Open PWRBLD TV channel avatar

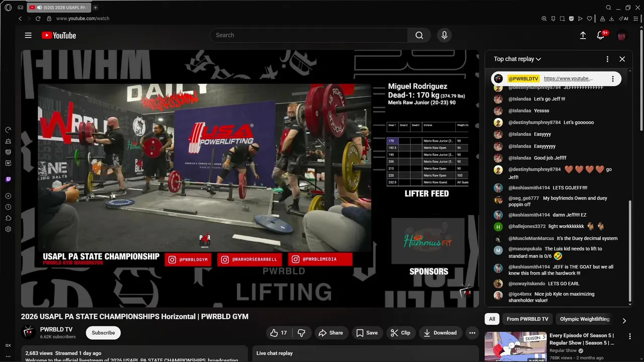click(x=29, y=332)
